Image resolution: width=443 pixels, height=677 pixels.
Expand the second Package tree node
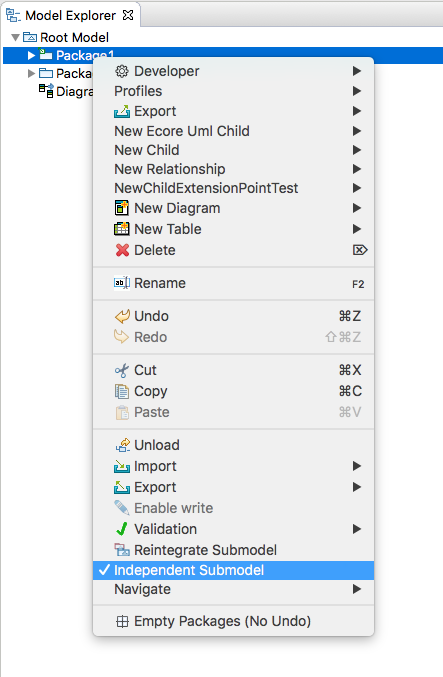31,73
